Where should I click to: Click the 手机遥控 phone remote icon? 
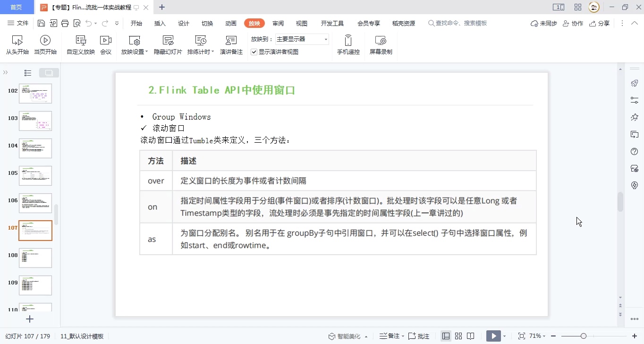pos(348,45)
